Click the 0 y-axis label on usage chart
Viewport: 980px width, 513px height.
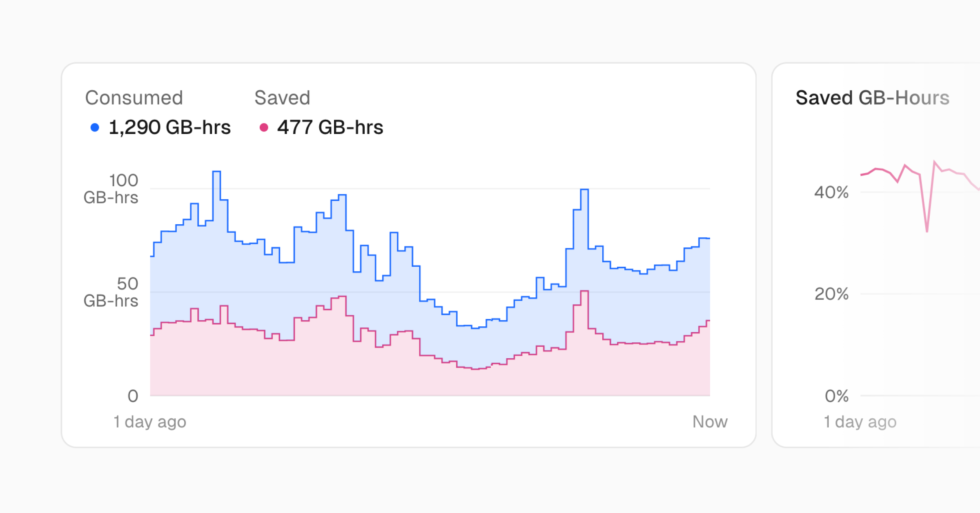[133, 396]
